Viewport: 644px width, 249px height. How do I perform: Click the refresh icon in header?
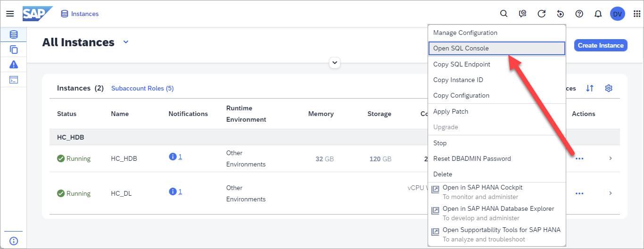pyautogui.click(x=542, y=14)
